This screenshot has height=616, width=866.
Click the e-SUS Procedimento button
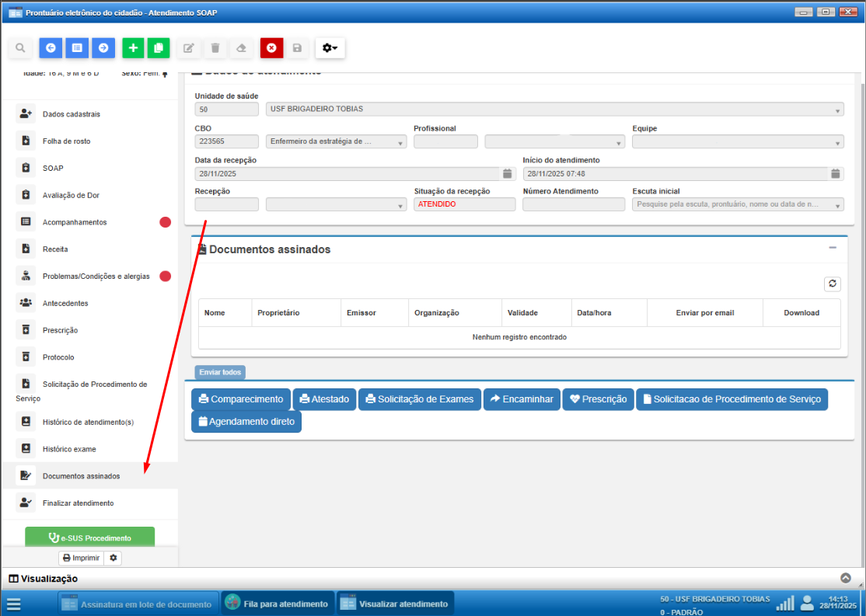pyautogui.click(x=90, y=538)
